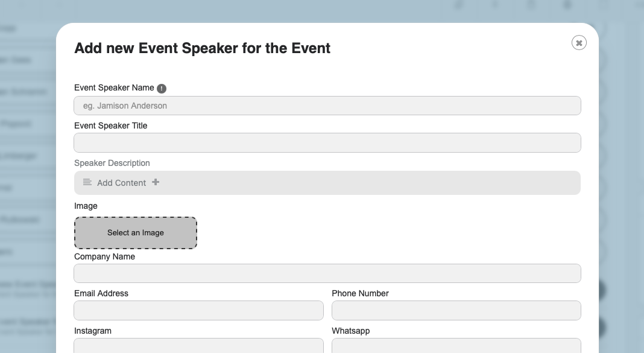The width and height of the screenshot is (644, 353).
Task: Click the Phone Number label text
Action: 360,293
